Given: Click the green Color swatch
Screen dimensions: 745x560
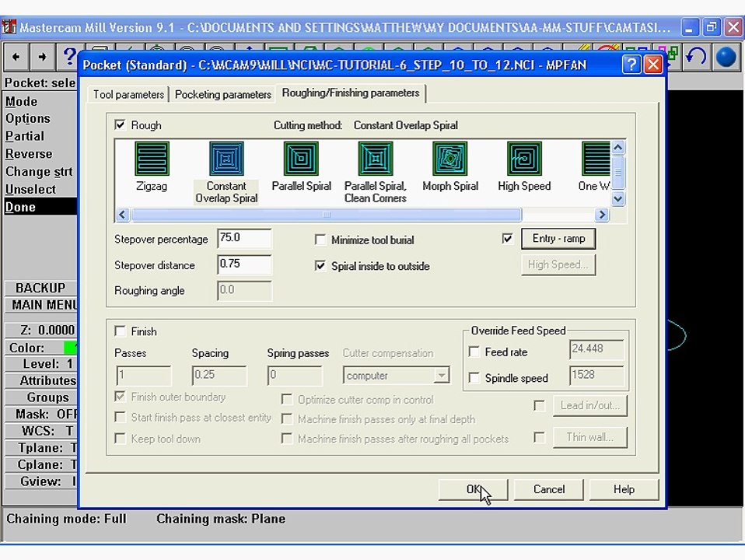Looking at the screenshot, I should [70, 348].
